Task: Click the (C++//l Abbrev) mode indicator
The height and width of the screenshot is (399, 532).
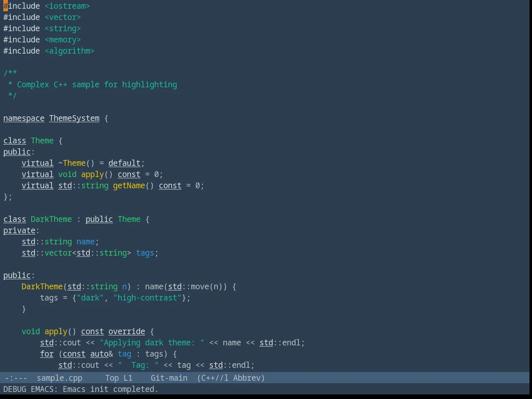Action: pos(231,378)
